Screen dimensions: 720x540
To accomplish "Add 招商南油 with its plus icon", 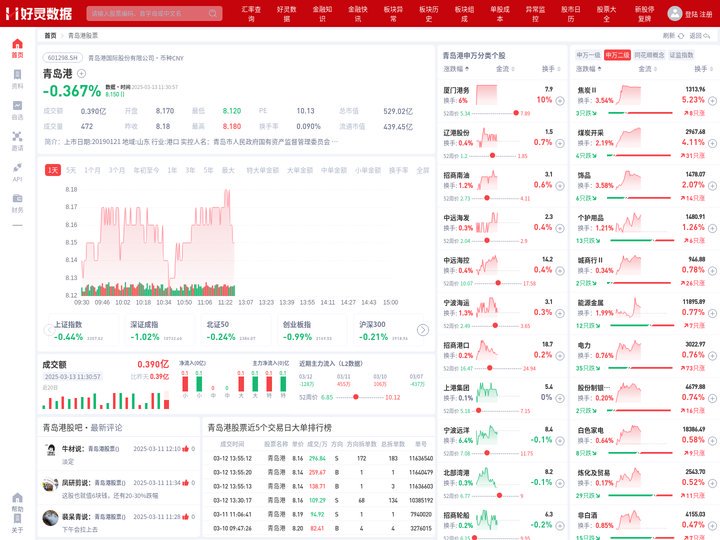I will (x=560, y=186).
